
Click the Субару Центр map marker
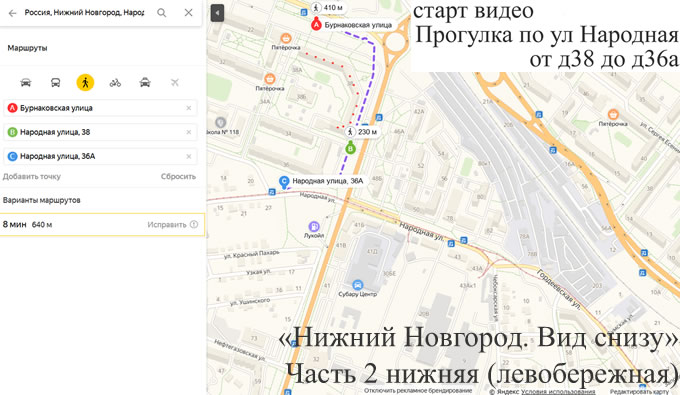pyautogui.click(x=357, y=285)
